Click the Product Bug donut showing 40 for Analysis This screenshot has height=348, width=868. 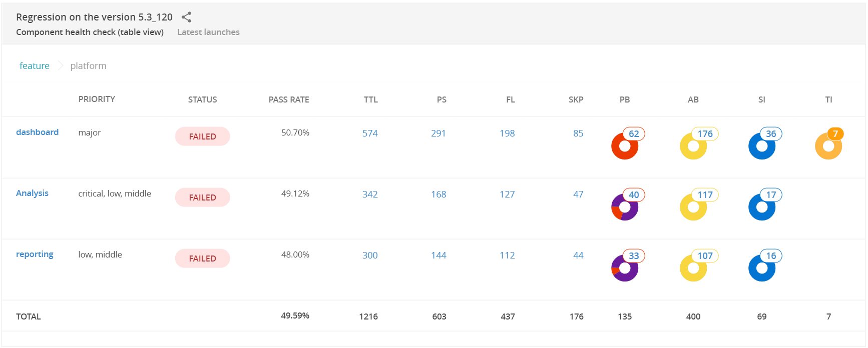tap(625, 205)
